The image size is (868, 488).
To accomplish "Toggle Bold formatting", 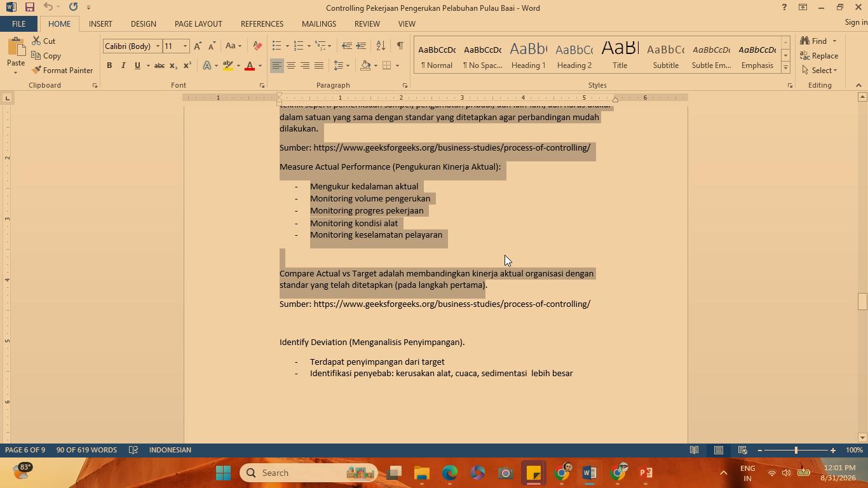I will (x=109, y=65).
